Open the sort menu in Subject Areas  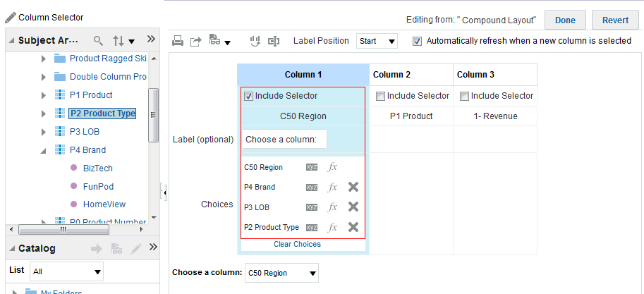pos(123,40)
